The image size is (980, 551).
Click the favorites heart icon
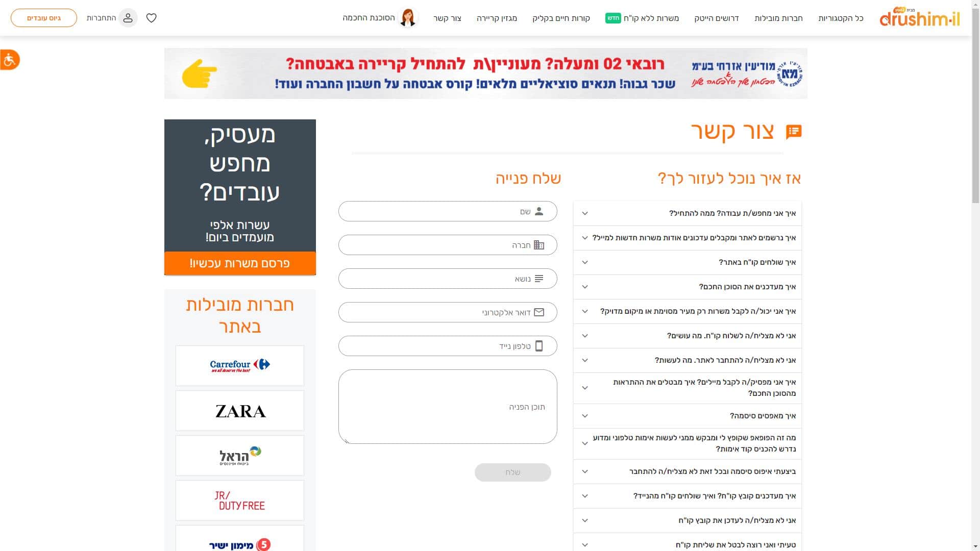click(x=152, y=18)
